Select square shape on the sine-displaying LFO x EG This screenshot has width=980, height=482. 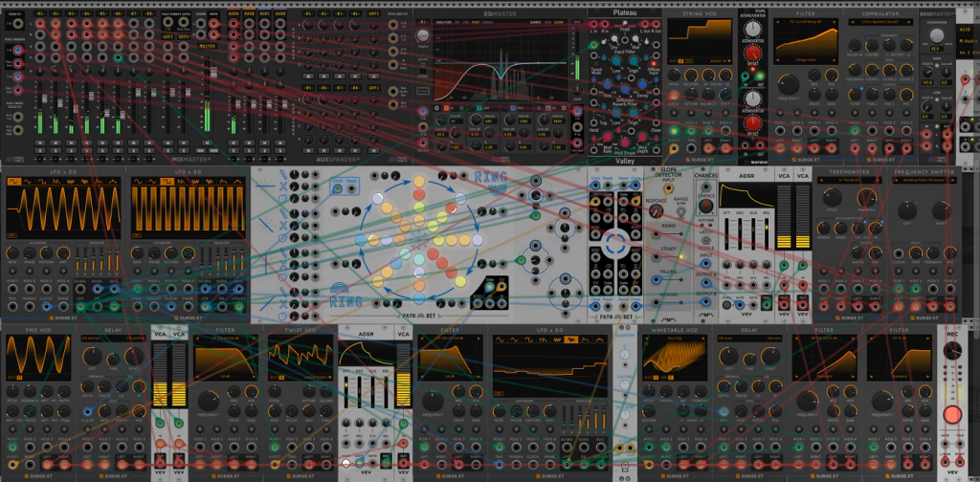point(42,181)
